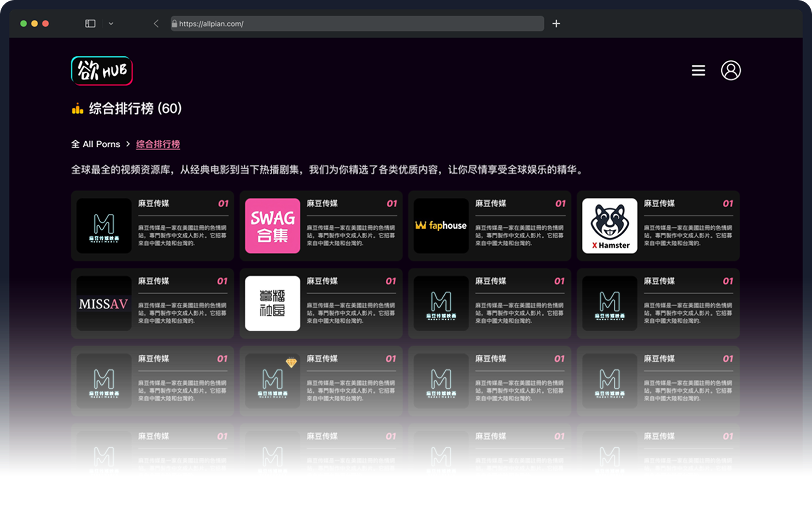812x511 pixels.
Task: Expand the sidebar dropdown chevron
Action: tap(111, 24)
